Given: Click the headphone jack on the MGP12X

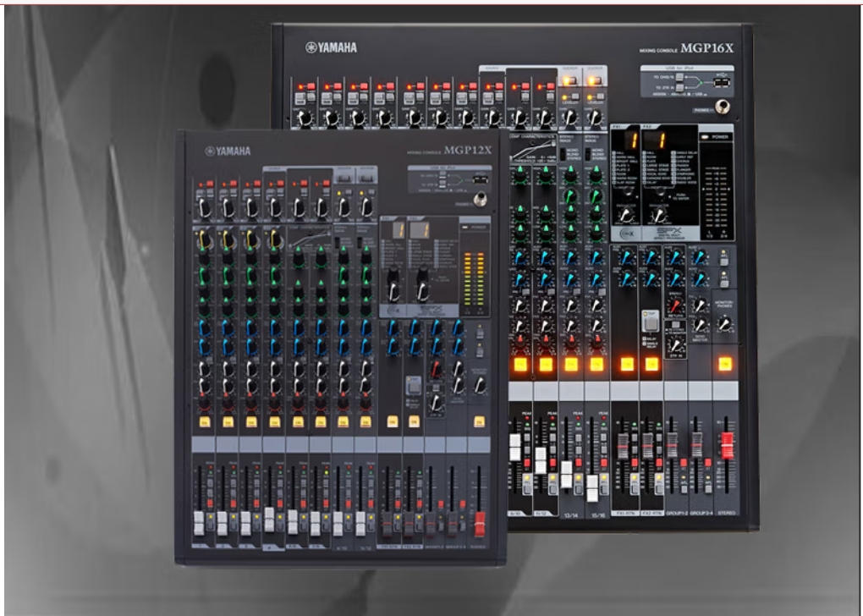Looking at the screenshot, I should point(481,198).
